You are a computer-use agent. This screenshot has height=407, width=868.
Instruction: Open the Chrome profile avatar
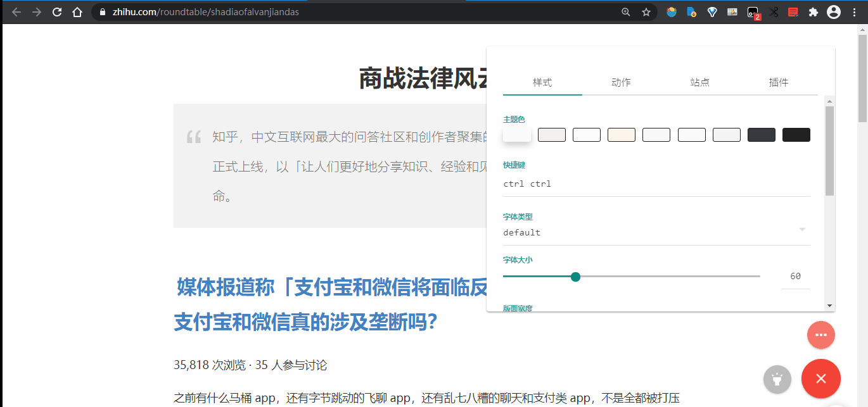click(x=834, y=12)
